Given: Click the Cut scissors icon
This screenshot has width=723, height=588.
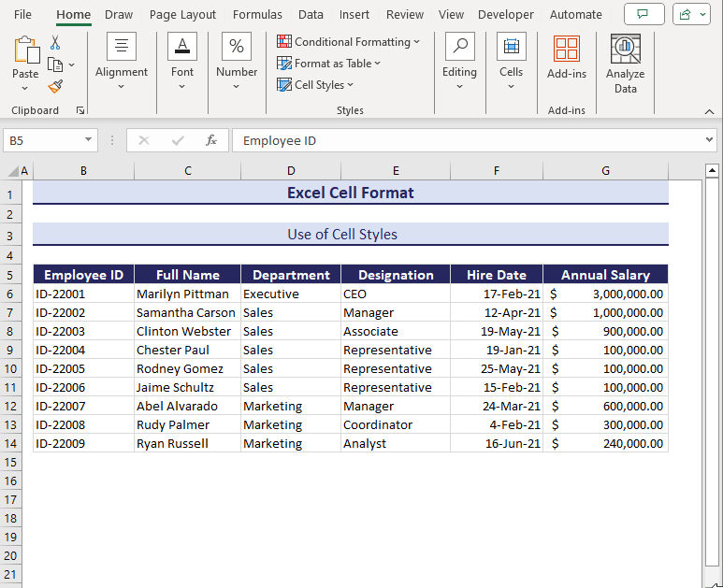Looking at the screenshot, I should point(55,43).
